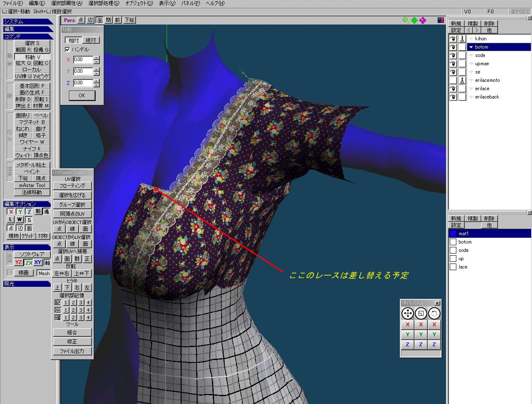The image size is (532, 404).
Task: Click the green pan view icon
Action: tap(414, 20)
